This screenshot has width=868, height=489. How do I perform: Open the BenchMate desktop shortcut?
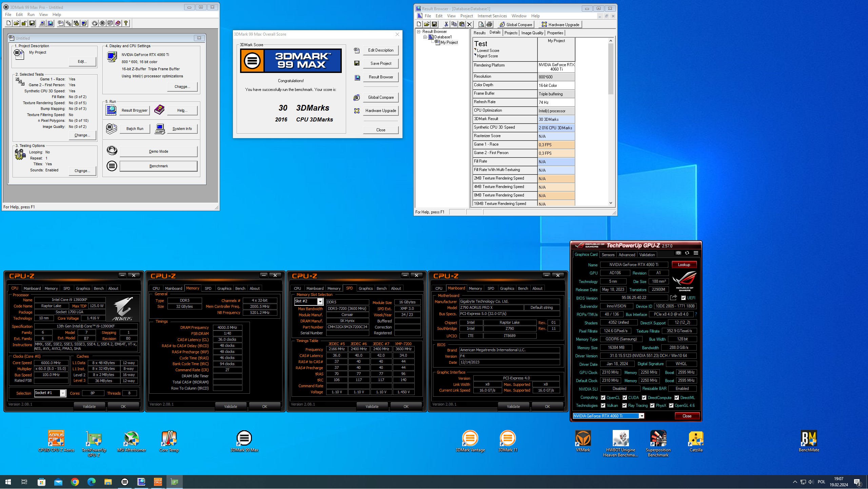(809, 441)
